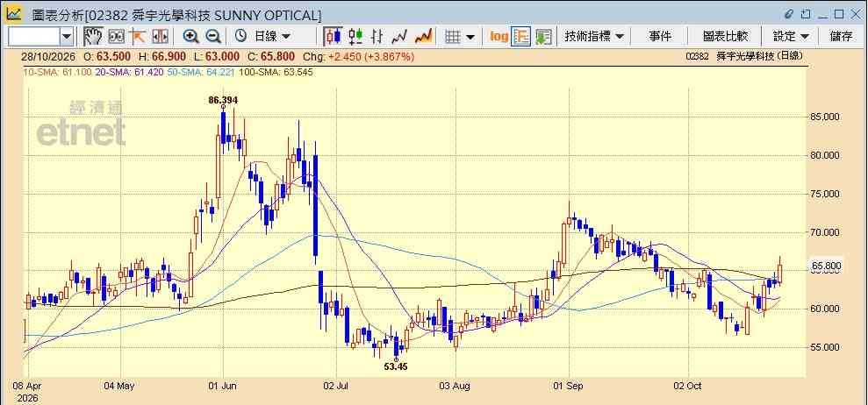868x405 pixels.
Task: Click the pop-out window icon in title bar
Action: coord(807,14)
